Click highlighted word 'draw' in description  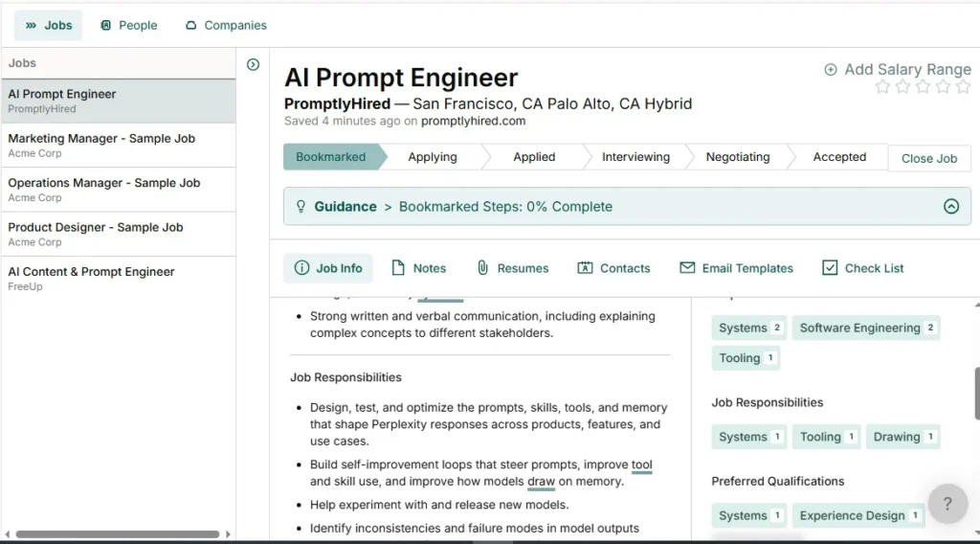[541, 482]
